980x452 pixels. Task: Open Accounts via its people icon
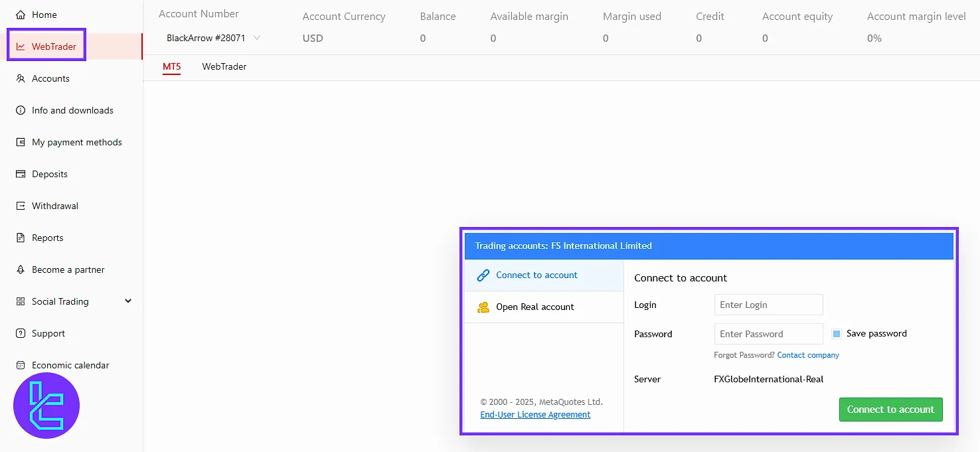point(21,78)
